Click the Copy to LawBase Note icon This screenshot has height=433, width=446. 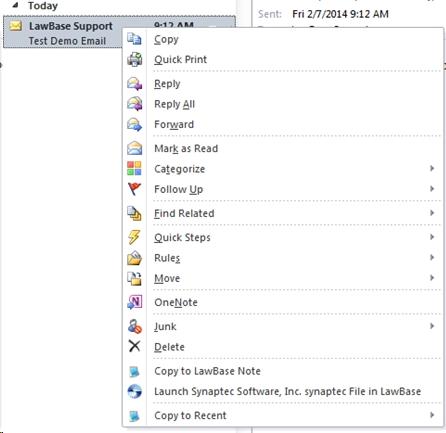coord(134,371)
